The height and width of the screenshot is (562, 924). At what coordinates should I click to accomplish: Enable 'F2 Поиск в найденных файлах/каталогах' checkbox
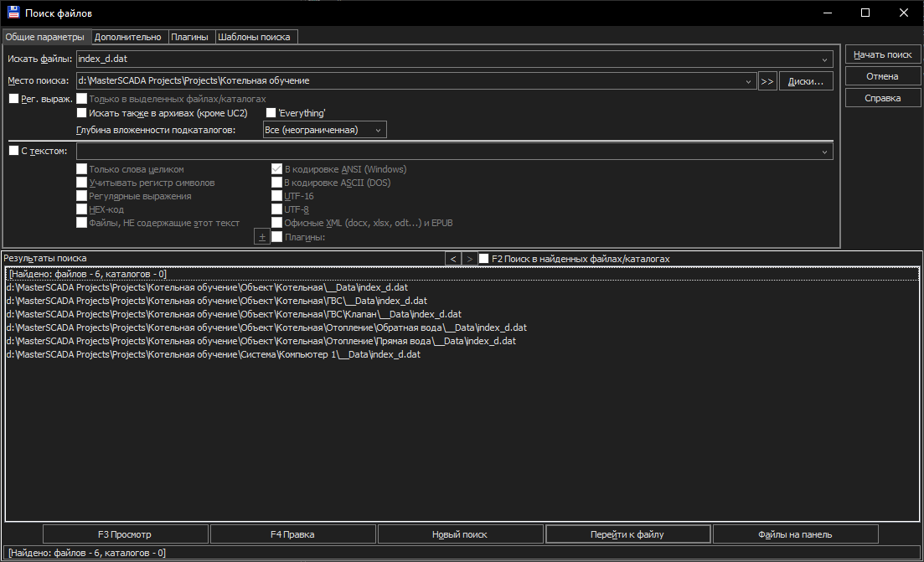point(484,259)
